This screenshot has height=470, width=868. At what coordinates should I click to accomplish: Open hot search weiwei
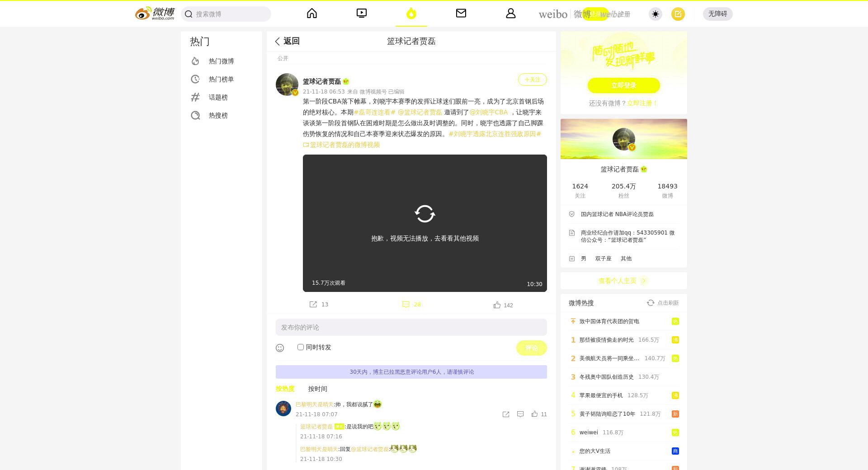pos(589,432)
